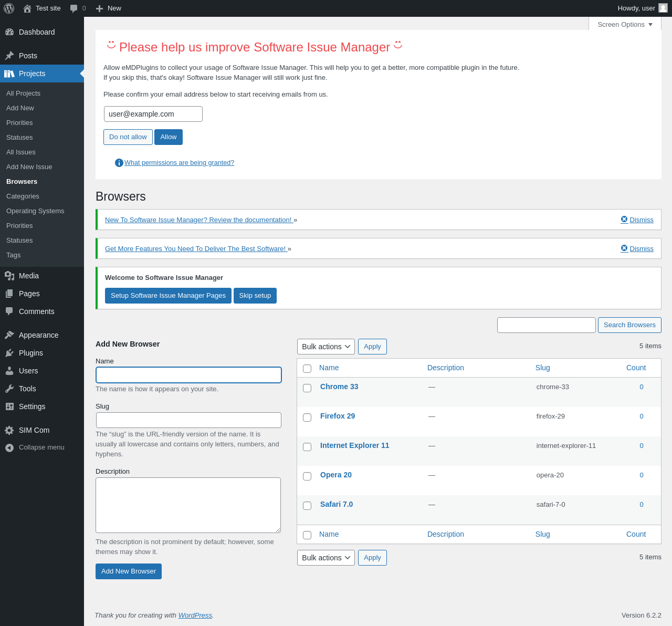672x626 pixels.
Task: Click the Do not allow button
Action: point(128,137)
